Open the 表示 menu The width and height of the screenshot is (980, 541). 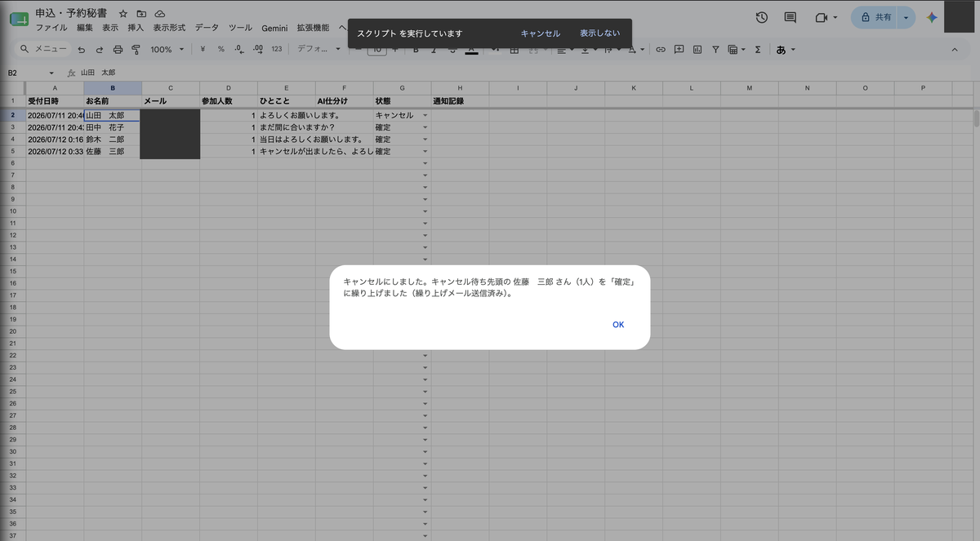click(110, 28)
